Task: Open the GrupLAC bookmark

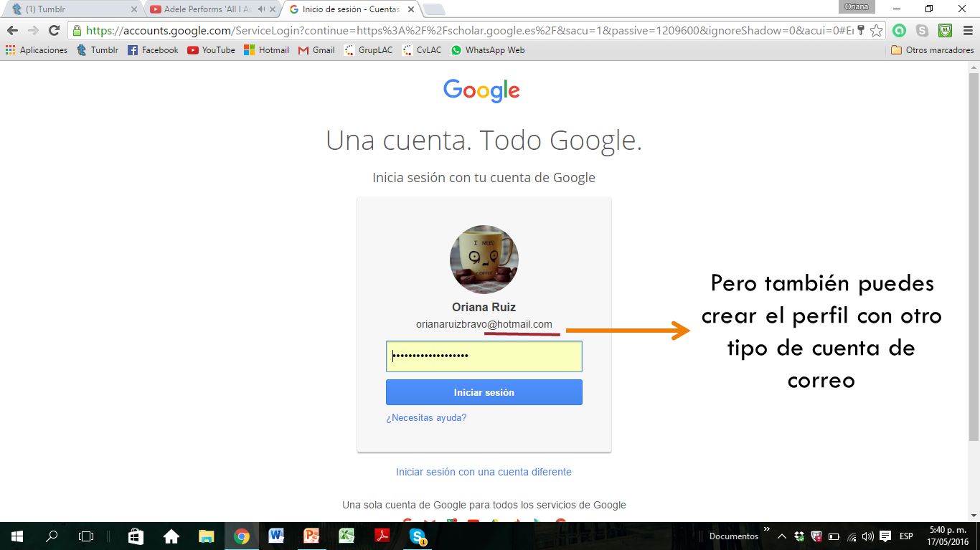Action: [x=368, y=50]
